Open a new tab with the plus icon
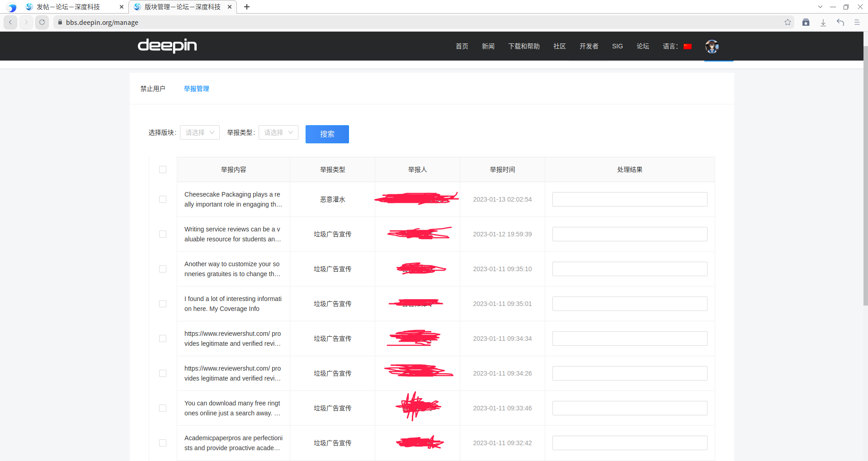Image resolution: width=868 pixels, height=461 pixels. tap(246, 7)
